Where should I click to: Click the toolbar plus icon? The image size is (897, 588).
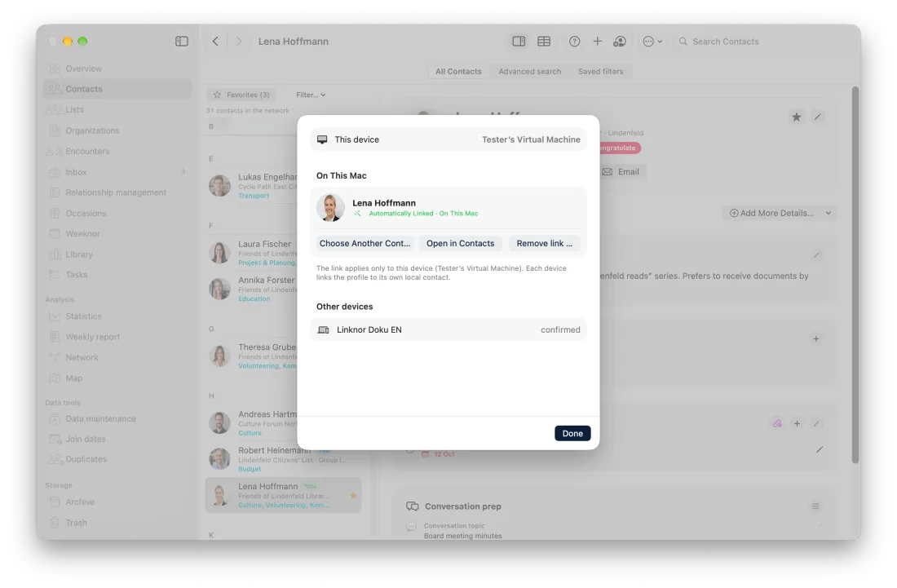(597, 41)
